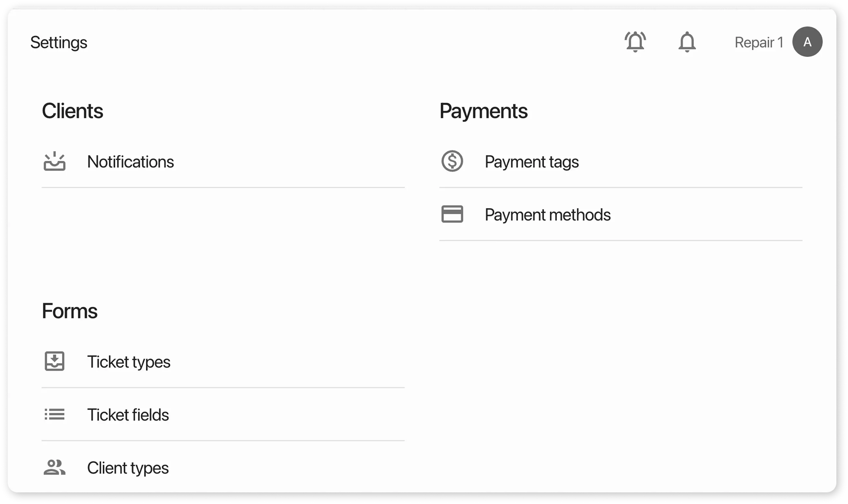
Task: Click the ringing alarm bell icon in header
Action: 635,42
